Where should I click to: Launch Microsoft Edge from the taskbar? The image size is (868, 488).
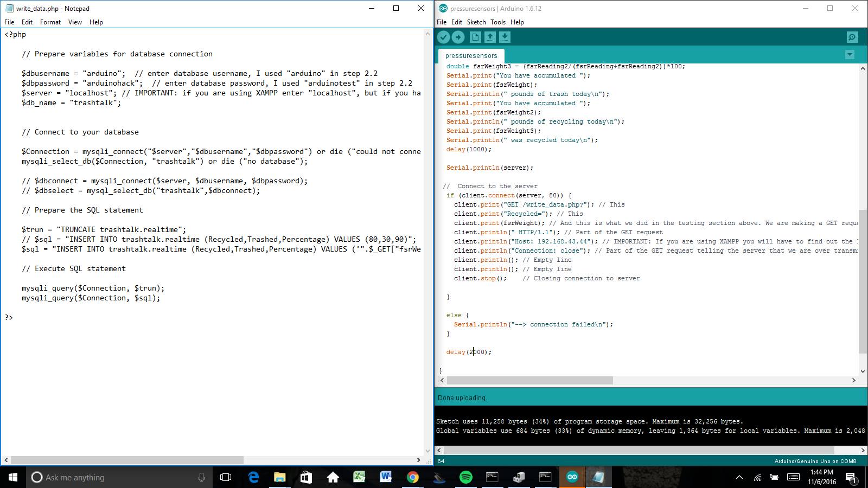pyautogui.click(x=253, y=477)
